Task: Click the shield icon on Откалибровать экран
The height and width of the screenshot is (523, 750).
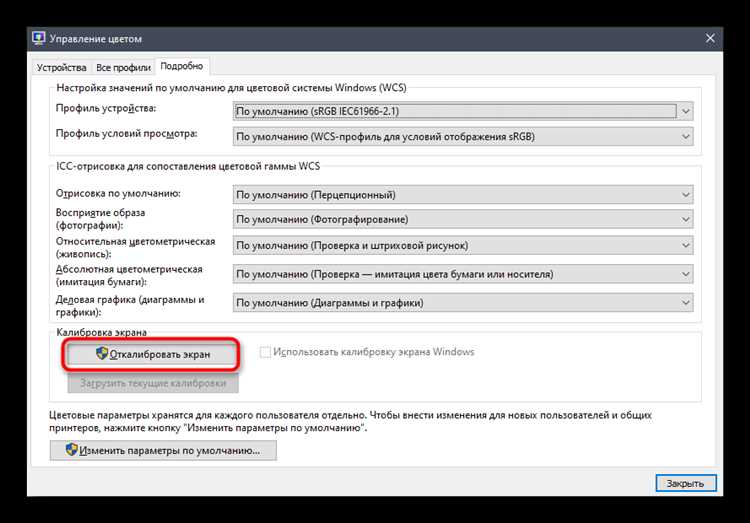Action: 101,353
